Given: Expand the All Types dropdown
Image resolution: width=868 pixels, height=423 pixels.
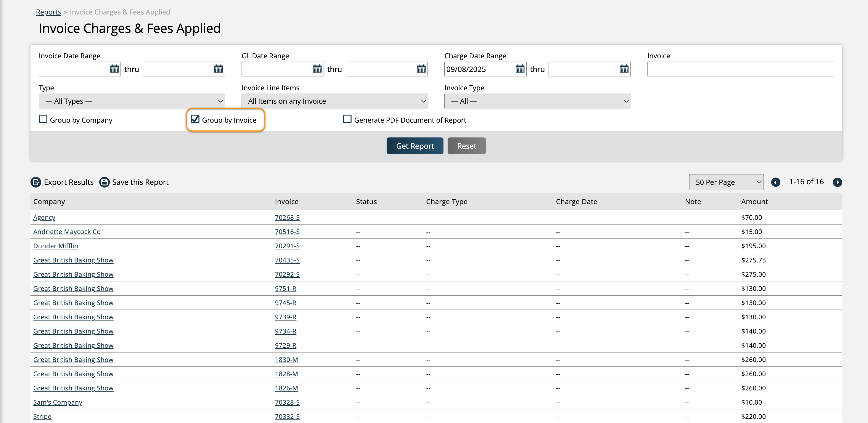Looking at the screenshot, I should point(132,101).
